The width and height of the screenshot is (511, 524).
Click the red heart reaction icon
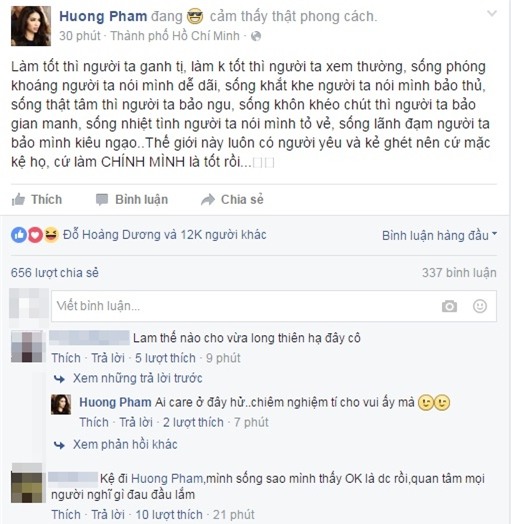(x=35, y=235)
